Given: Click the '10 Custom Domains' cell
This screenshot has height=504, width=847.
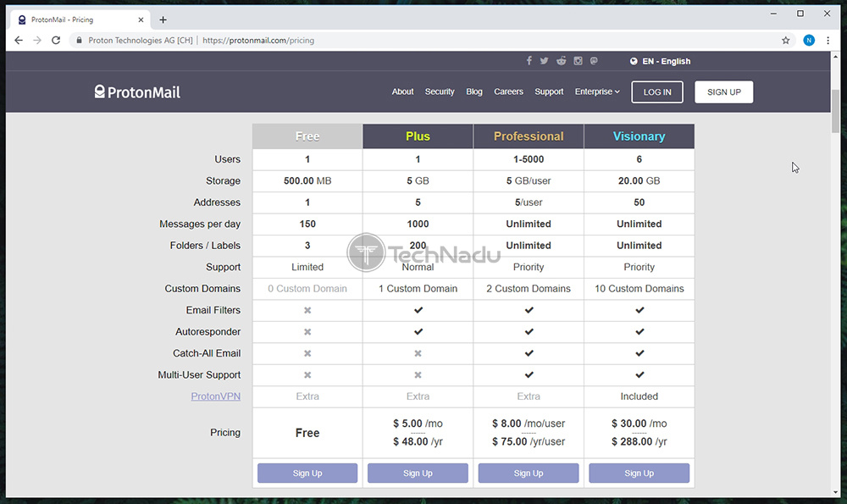Looking at the screenshot, I should coord(639,289).
